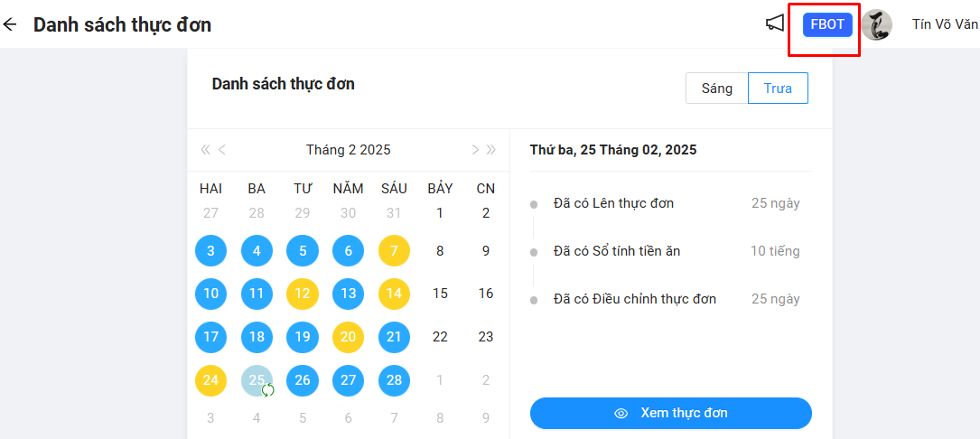
Task: Select blue date 13 on calendar
Action: (x=348, y=294)
